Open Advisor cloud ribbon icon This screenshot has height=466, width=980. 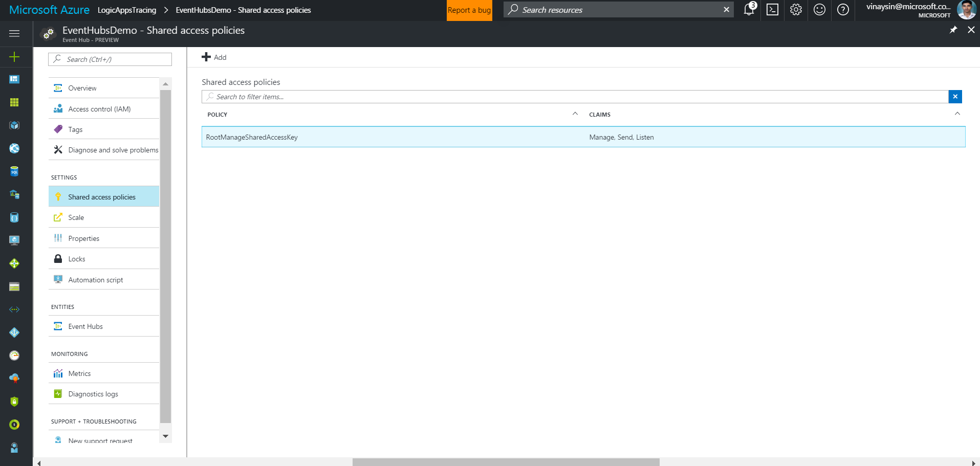click(14, 379)
